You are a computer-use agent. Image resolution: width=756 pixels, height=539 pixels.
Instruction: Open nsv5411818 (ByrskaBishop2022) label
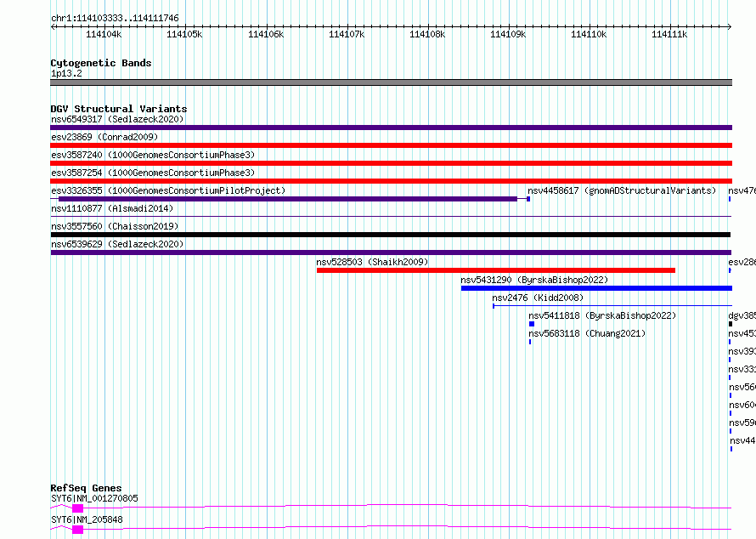pos(602,315)
